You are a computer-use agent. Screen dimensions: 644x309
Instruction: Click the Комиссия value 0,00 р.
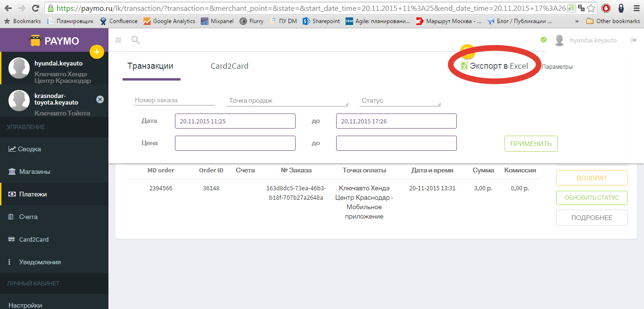pos(520,188)
